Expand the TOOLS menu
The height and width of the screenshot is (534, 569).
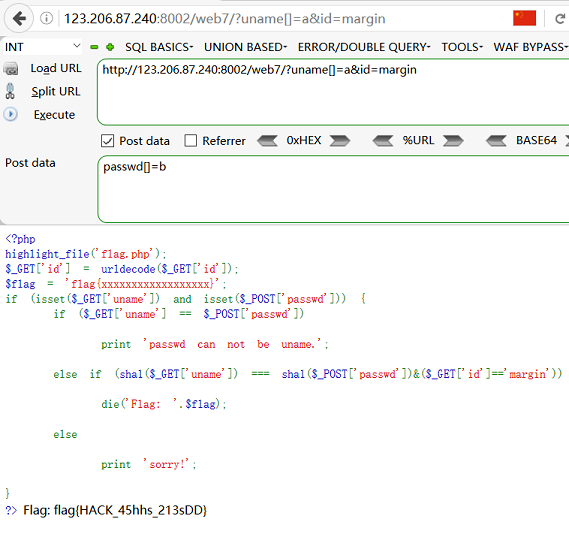tap(462, 47)
